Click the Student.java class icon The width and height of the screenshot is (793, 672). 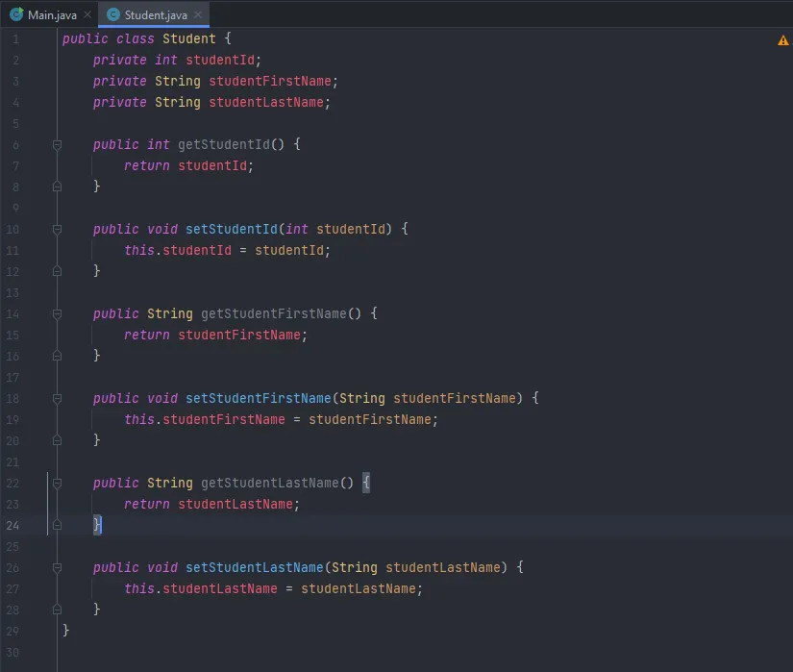tap(113, 14)
